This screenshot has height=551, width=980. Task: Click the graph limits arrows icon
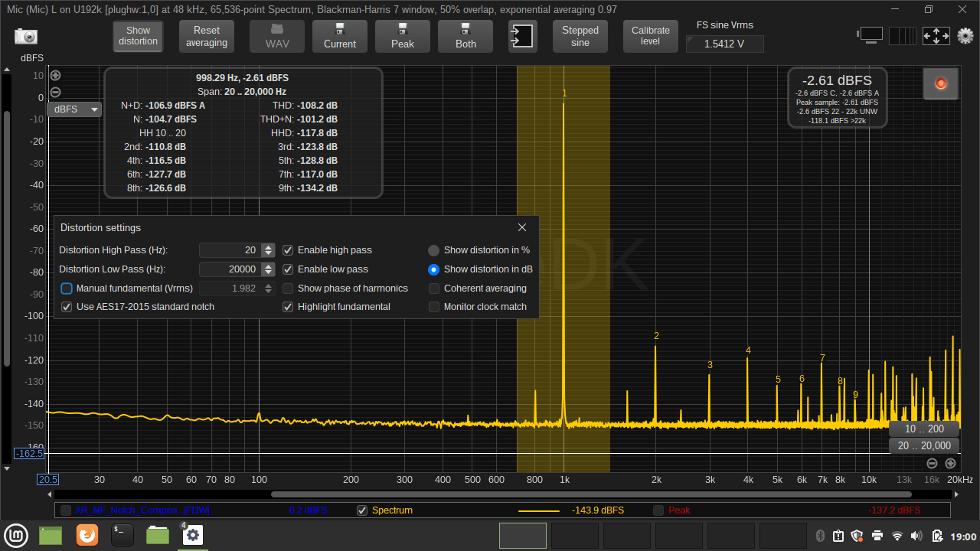coord(936,36)
